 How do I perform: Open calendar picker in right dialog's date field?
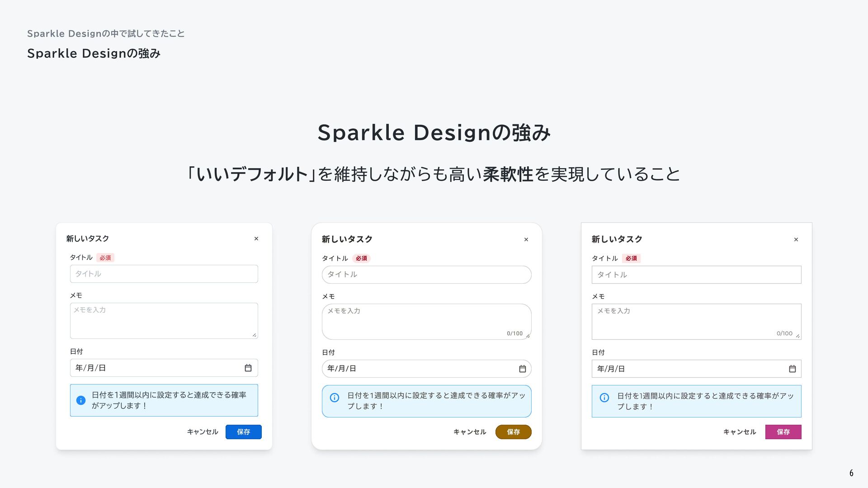(793, 369)
